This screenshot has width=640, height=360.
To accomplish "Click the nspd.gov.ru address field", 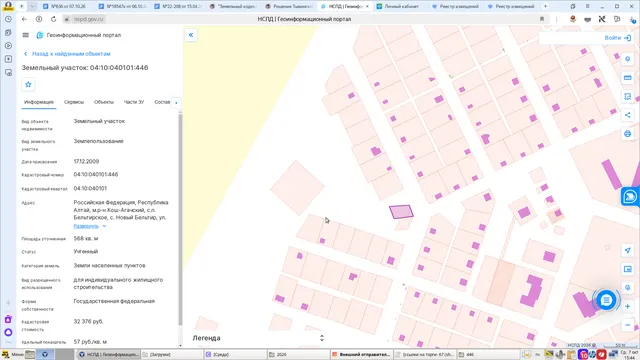I will [x=89, y=19].
